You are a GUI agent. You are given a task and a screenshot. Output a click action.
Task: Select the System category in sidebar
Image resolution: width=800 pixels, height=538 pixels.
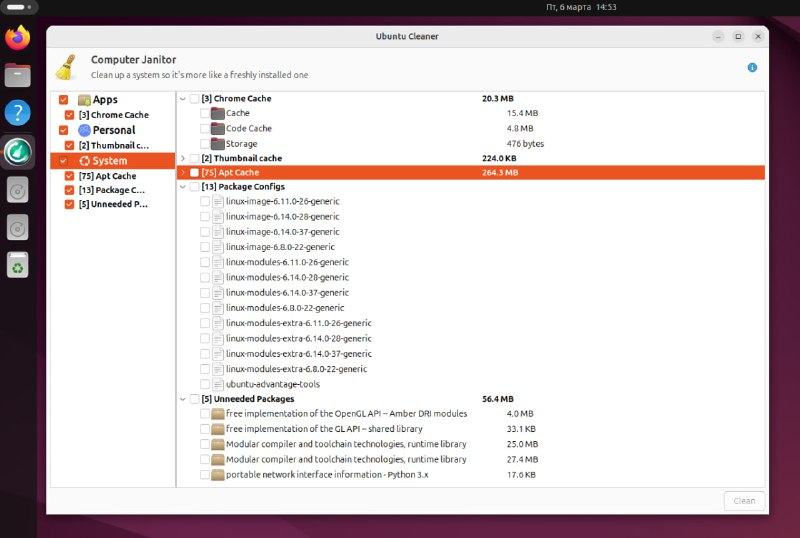click(x=112, y=160)
